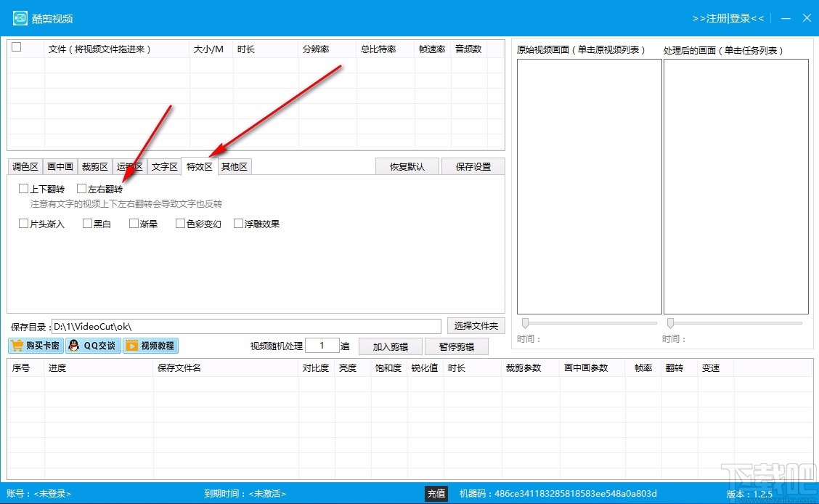Image resolution: width=819 pixels, height=504 pixels.
Task: Click 暂停剪辑 pause editing button
Action: (457, 347)
